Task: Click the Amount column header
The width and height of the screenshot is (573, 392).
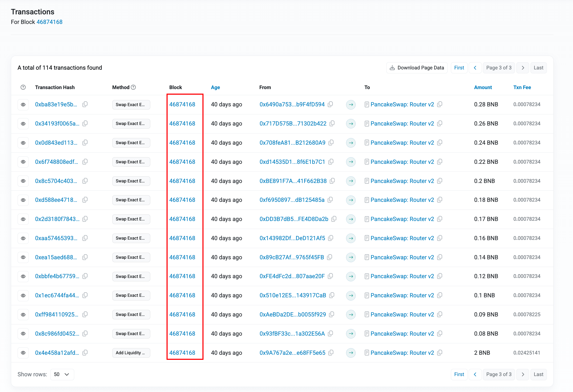Action: pos(483,87)
